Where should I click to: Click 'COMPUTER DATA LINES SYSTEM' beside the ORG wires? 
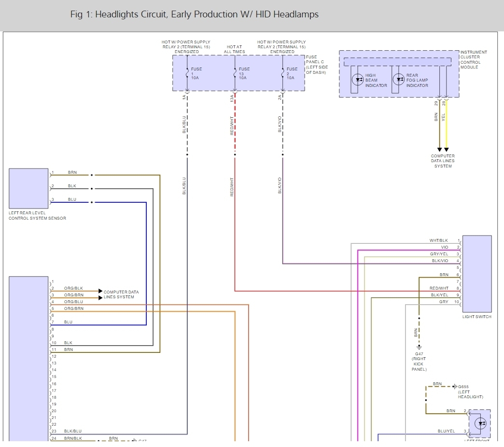point(121,294)
